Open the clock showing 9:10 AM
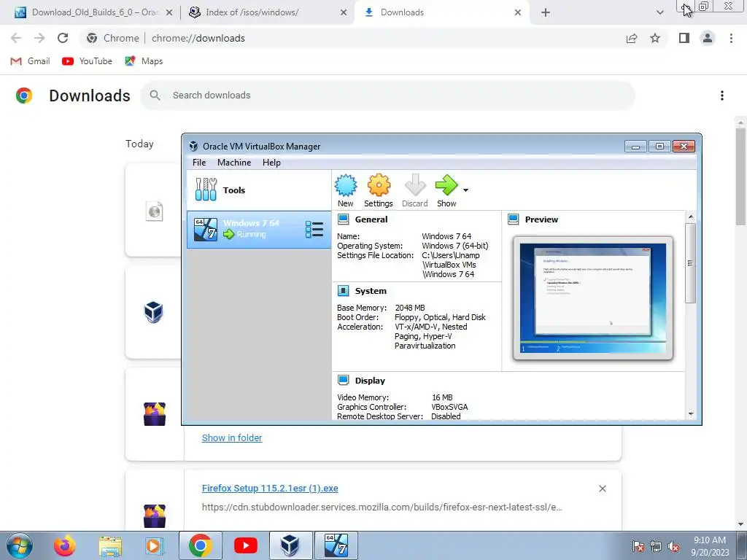Viewport: 747px width, 560px height. pyautogui.click(x=710, y=546)
